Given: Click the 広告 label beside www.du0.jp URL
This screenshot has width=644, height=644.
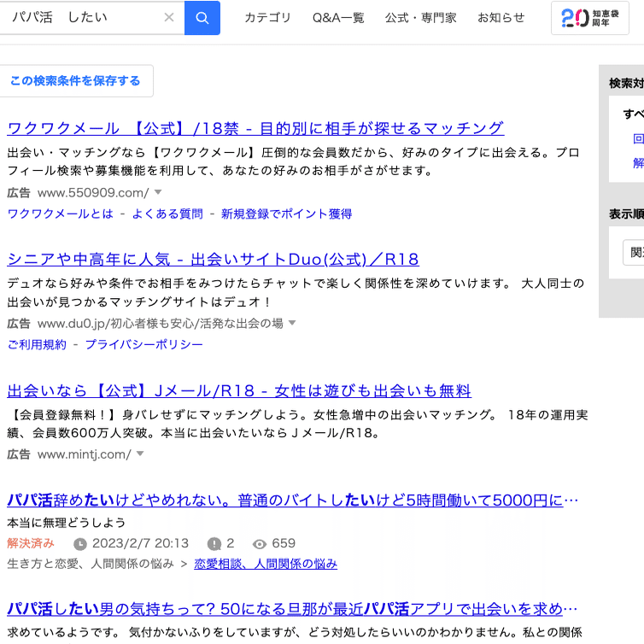Looking at the screenshot, I should 19,323.
